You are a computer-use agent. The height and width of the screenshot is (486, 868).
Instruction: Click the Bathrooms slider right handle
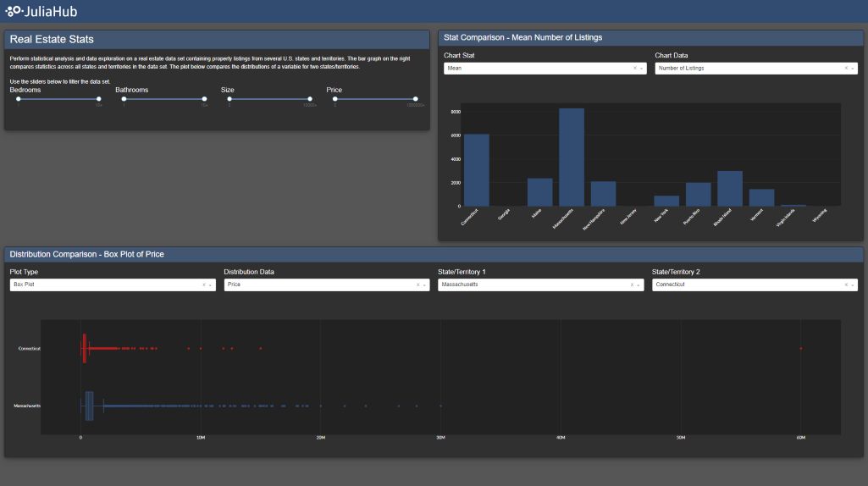[x=204, y=99]
